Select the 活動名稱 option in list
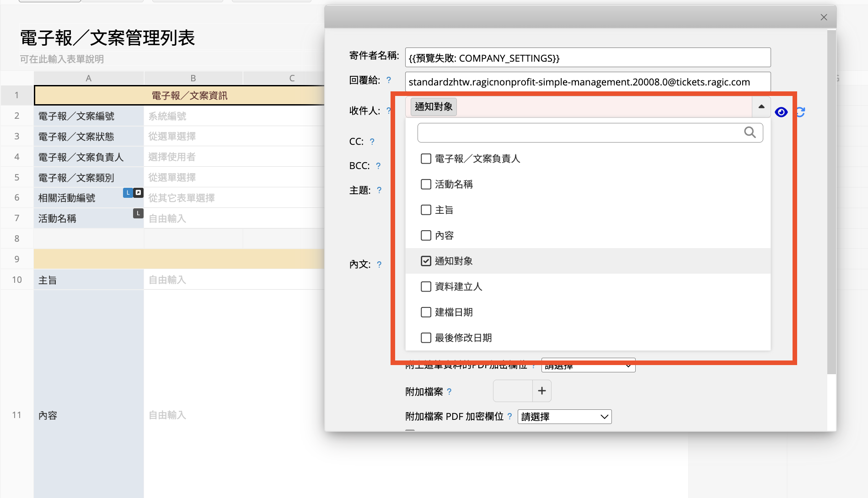Image resolution: width=868 pixels, height=498 pixels. tap(453, 184)
